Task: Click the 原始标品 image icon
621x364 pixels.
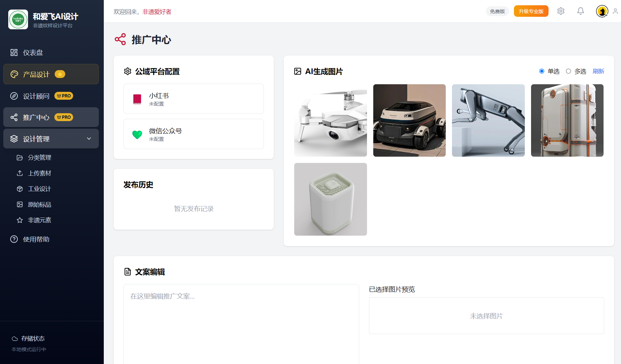Action: click(20, 204)
